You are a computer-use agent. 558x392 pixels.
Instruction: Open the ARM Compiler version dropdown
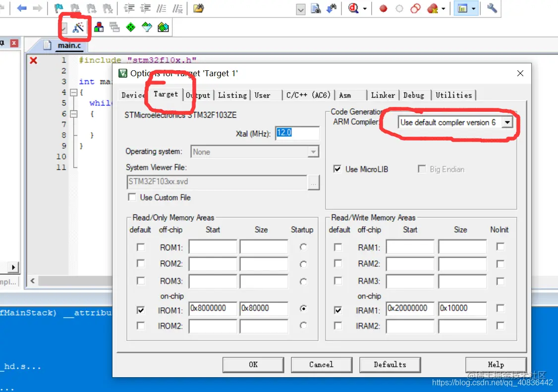point(507,122)
